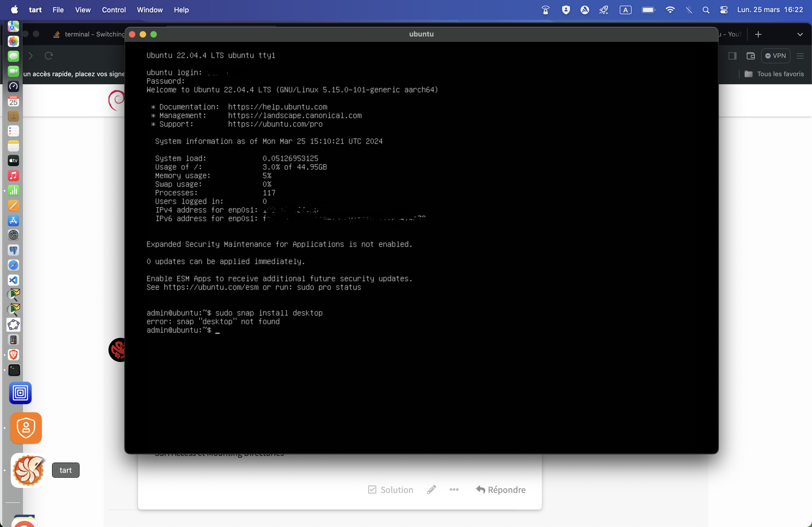Open Messages from the Dock
The height and width of the screenshot is (527, 812).
[13, 56]
